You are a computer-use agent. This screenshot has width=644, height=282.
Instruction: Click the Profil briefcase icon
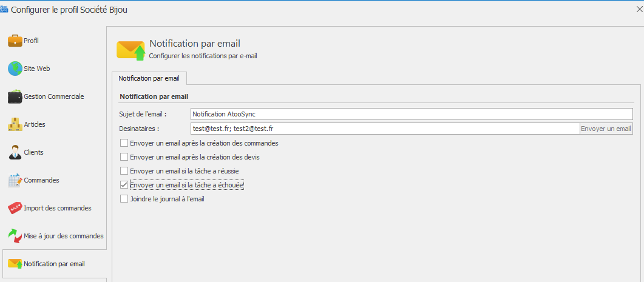[x=15, y=41]
